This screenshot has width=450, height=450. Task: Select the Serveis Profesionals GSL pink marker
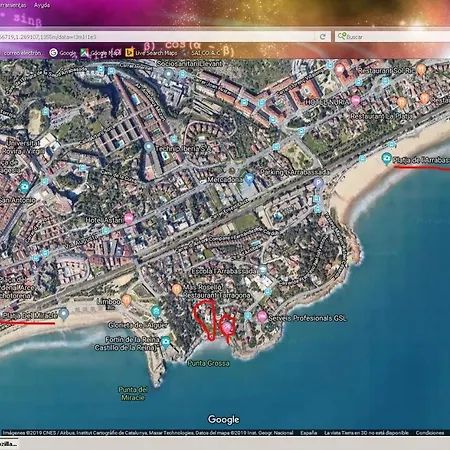[262, 316]
